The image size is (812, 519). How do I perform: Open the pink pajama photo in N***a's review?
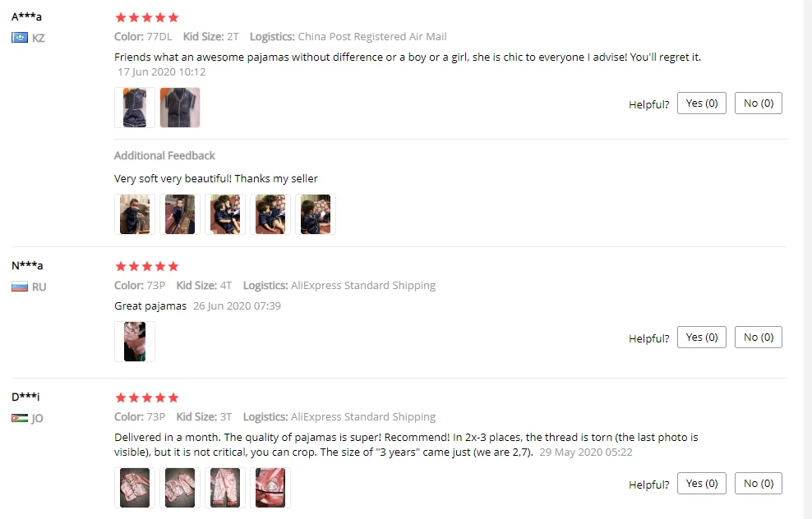(x=135, y=342)
